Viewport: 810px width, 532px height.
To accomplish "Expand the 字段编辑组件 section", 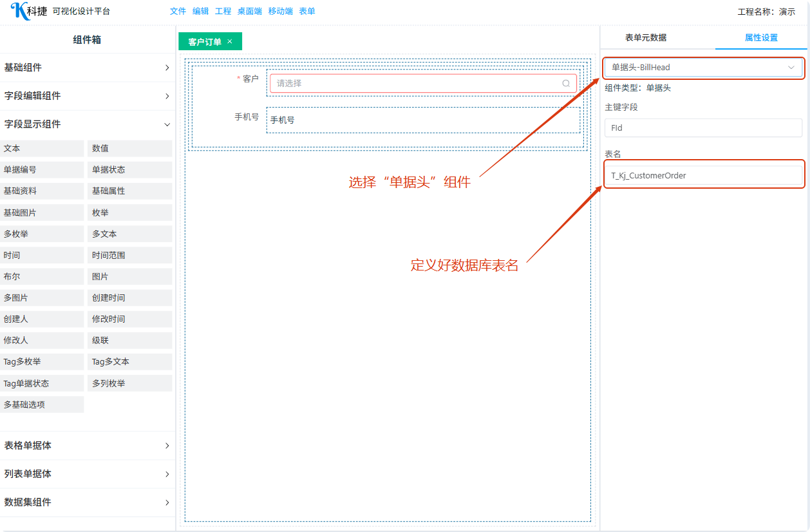I will click(x=88, y=96).
